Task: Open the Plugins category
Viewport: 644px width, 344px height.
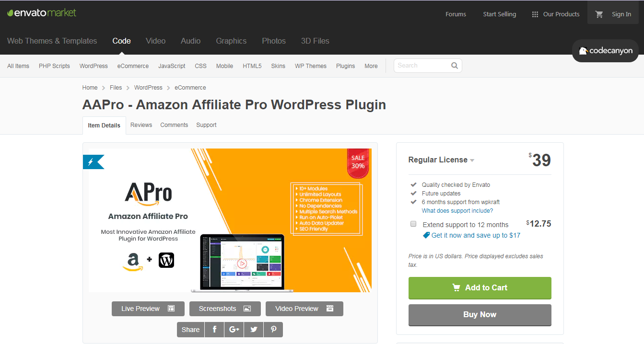Action: (345, 66)
